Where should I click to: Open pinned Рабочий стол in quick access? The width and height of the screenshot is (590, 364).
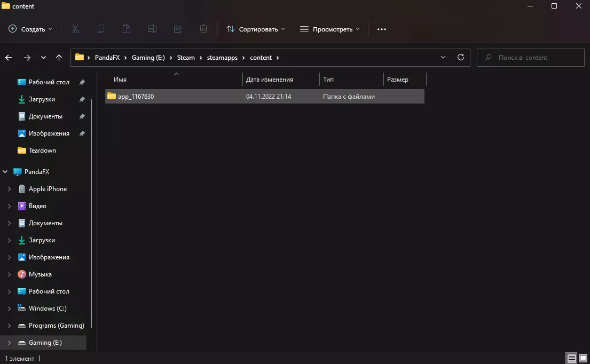49,82
